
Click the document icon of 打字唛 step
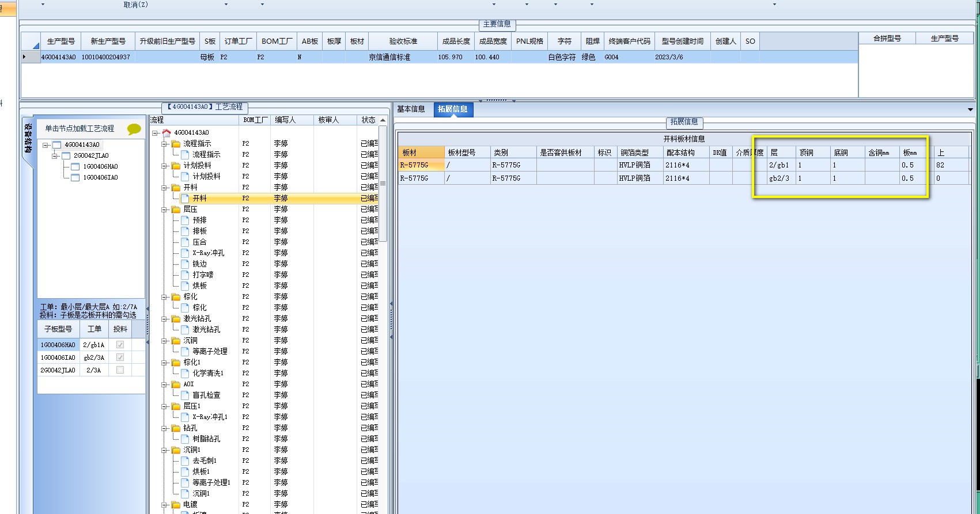pyautogui.click(x=185, y=275)
